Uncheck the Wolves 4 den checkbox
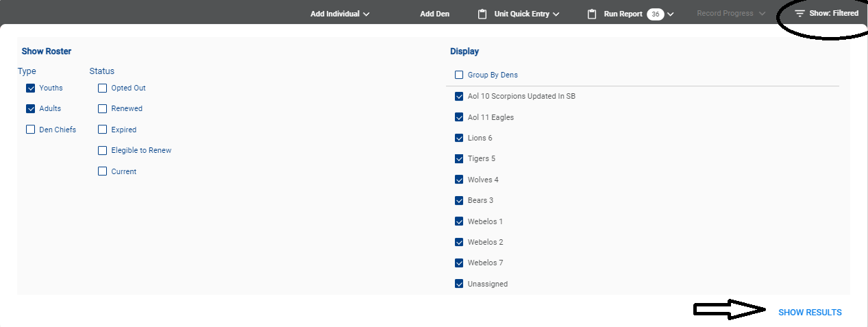 (459, 180)
